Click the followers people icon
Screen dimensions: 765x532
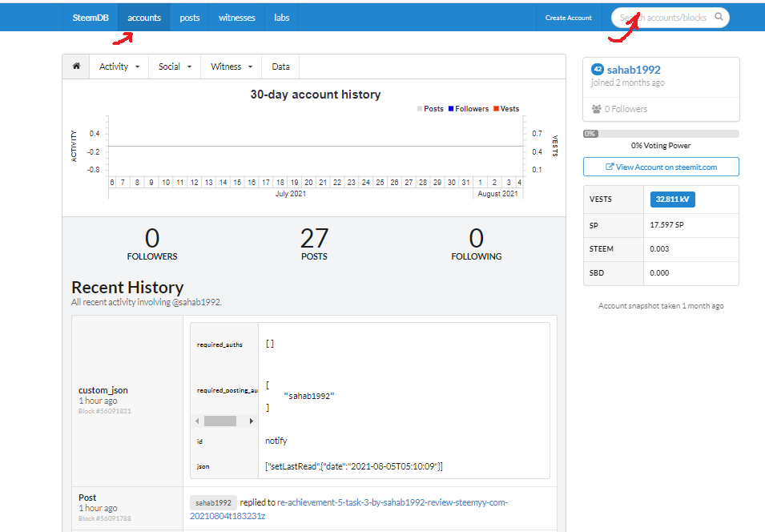coord(596,109)
